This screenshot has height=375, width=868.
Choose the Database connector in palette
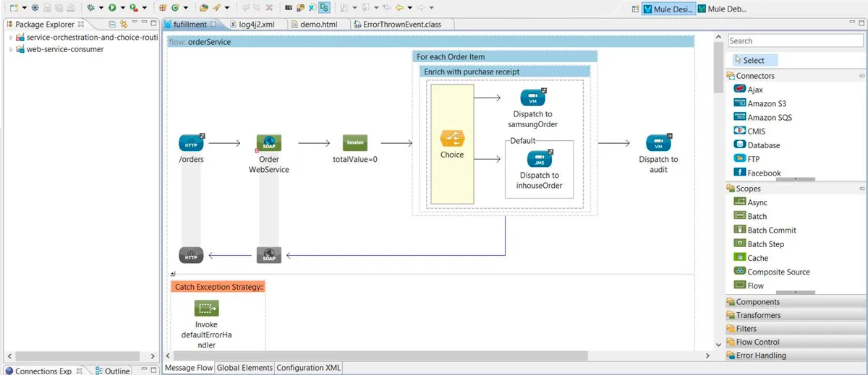763,145
